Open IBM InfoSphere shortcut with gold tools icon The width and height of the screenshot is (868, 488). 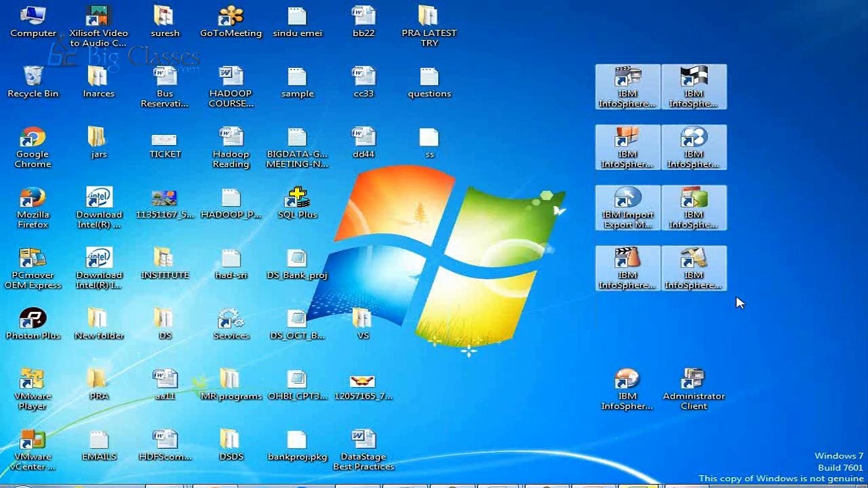694,268
